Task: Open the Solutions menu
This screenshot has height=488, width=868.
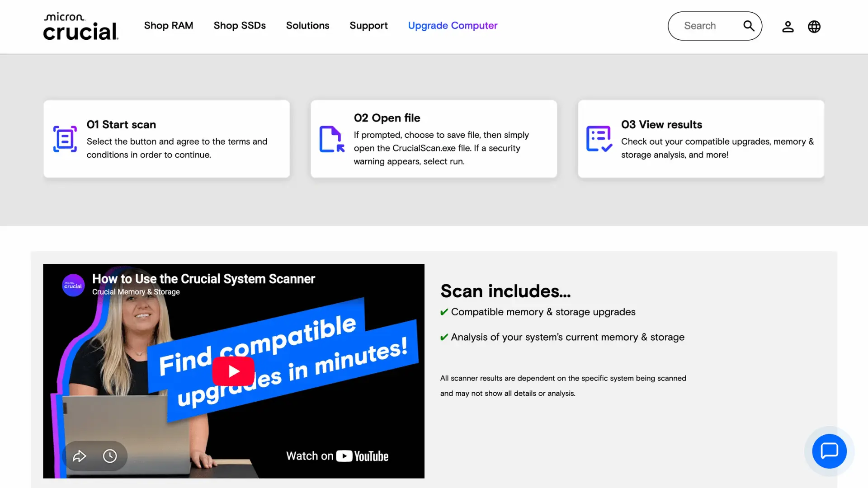Action: click(307, 26)
